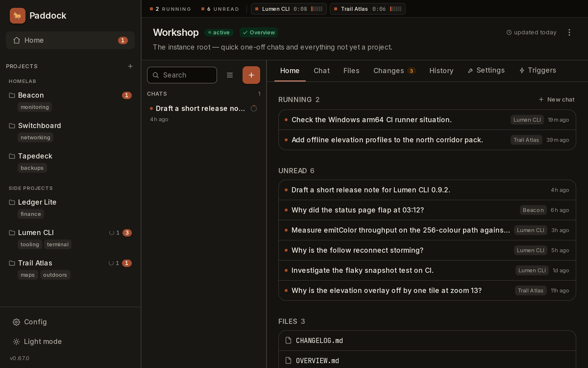
Task: Open Config settings
Action: [x=70, y=322]
